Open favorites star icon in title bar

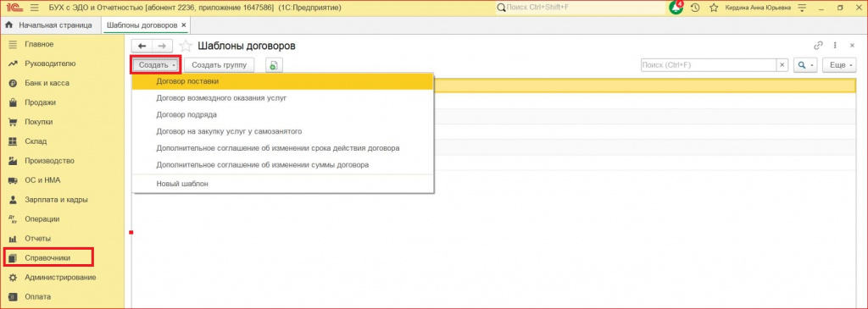[714, 8]
